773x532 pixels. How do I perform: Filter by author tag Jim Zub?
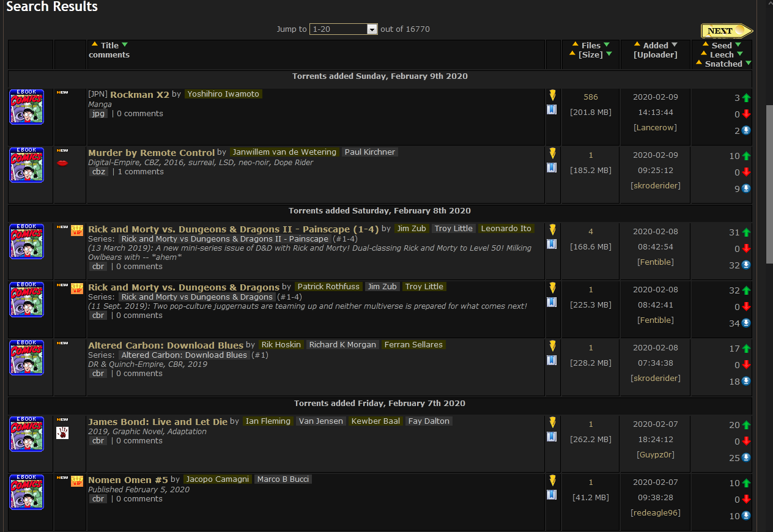[x=411, y=229]
